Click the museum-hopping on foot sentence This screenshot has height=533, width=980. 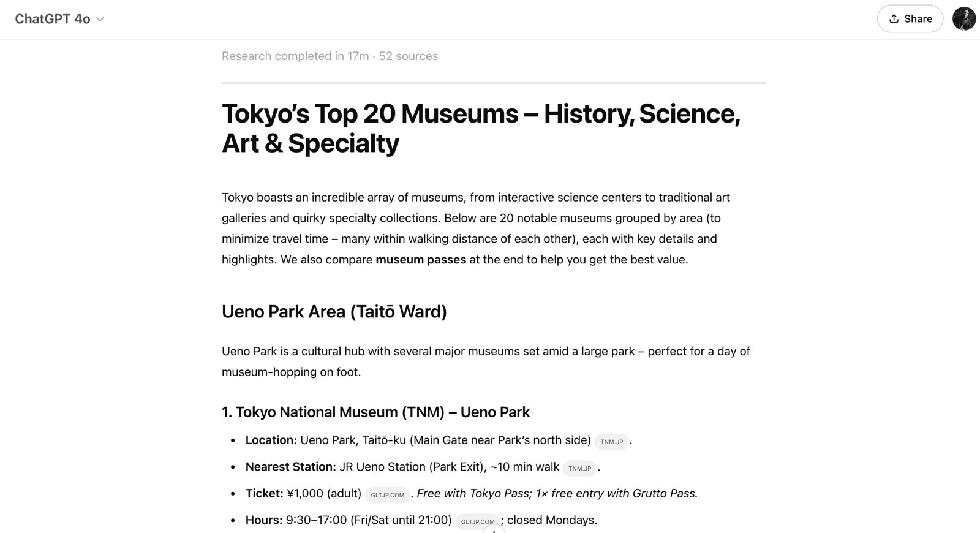pyautogui.click(x=291, y=372)
